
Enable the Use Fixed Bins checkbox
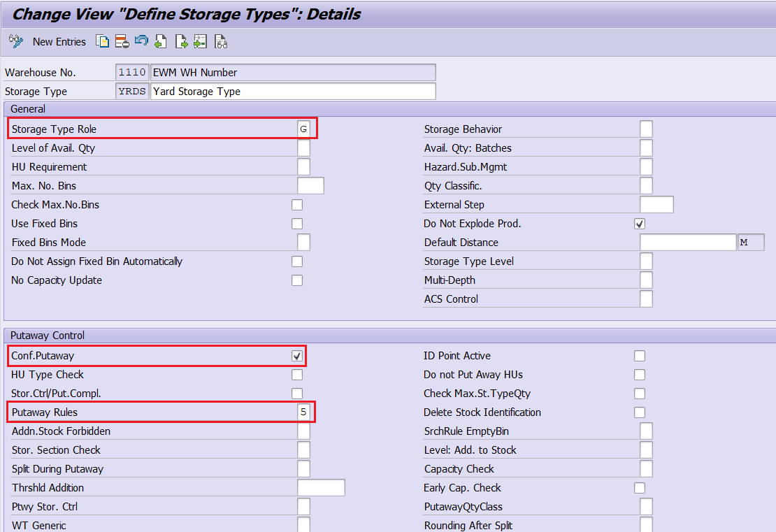click(x=297, y=224)
